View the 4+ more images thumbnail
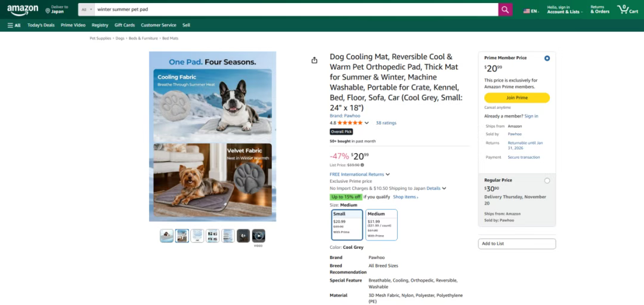The height and width of the screenshot is (305, 644). click(243, 236)
